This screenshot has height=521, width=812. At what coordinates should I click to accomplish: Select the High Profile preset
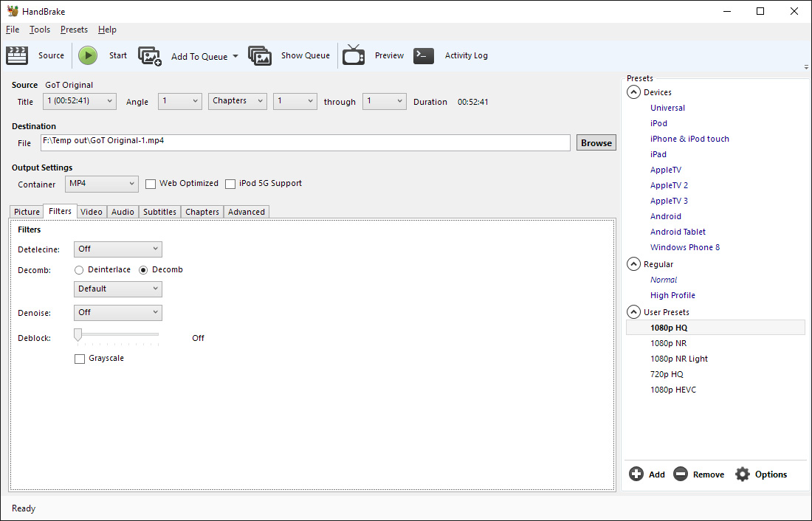[672, 295]
